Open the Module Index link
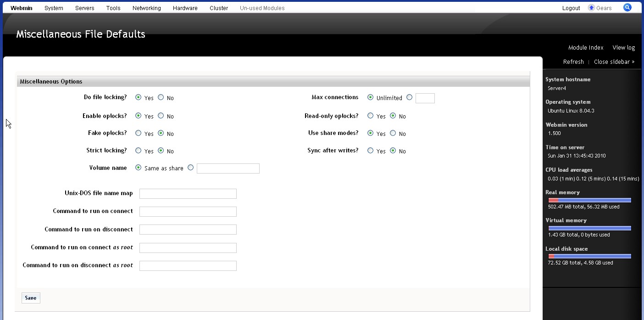Viewport: 644px width, 320px height. point(585,48)
